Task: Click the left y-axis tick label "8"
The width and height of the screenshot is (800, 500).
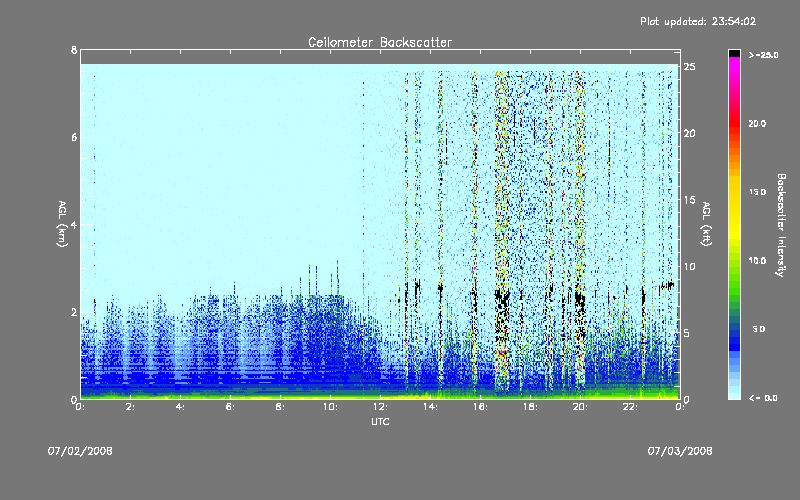Action: (74, 50)
